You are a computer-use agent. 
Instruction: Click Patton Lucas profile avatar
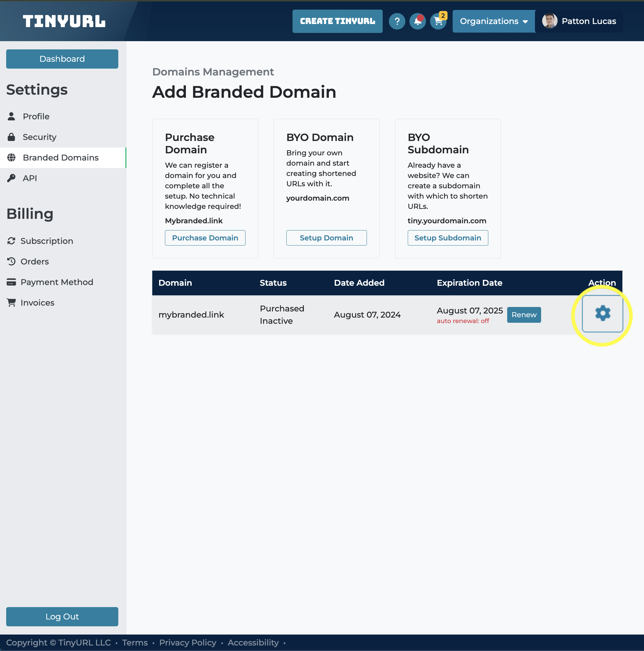pos(549,21)
